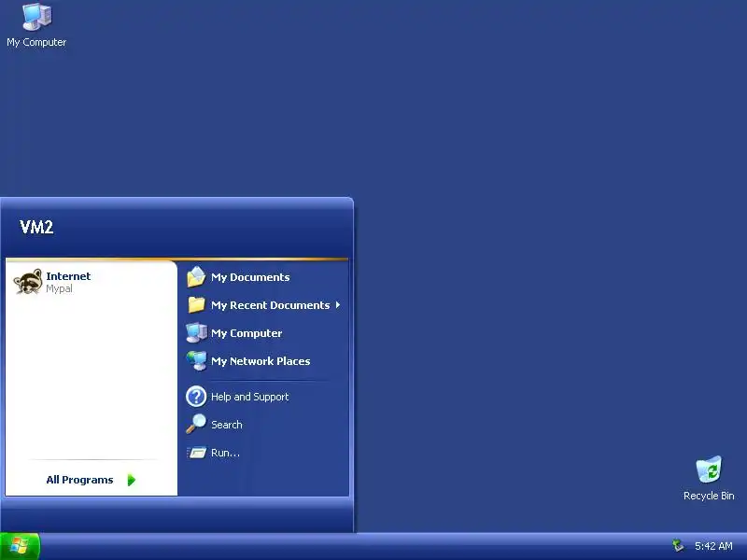Launch Internet Mypal pinned entry

(91, 282)
